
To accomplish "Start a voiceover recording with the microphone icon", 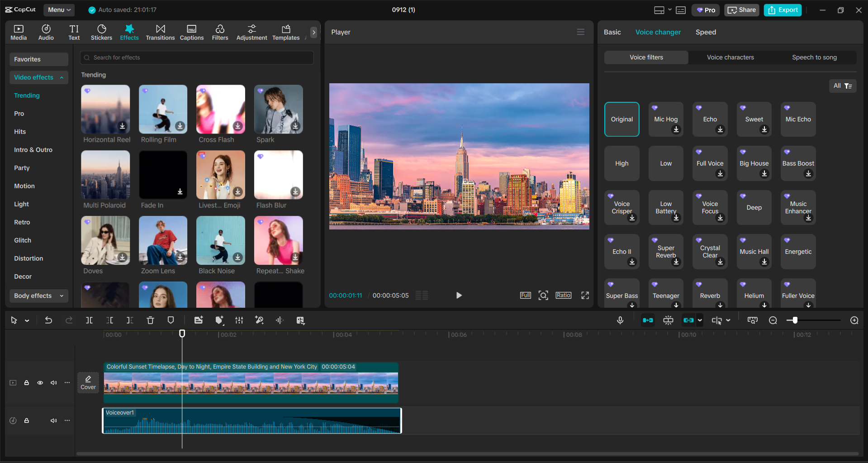I will pos(620,320).
